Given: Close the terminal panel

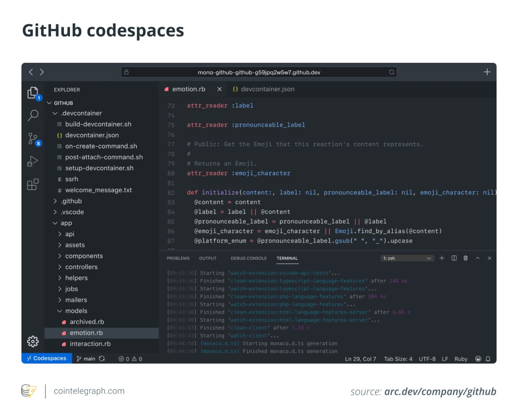Looking at the screenshot, I should tap(490, 258).
